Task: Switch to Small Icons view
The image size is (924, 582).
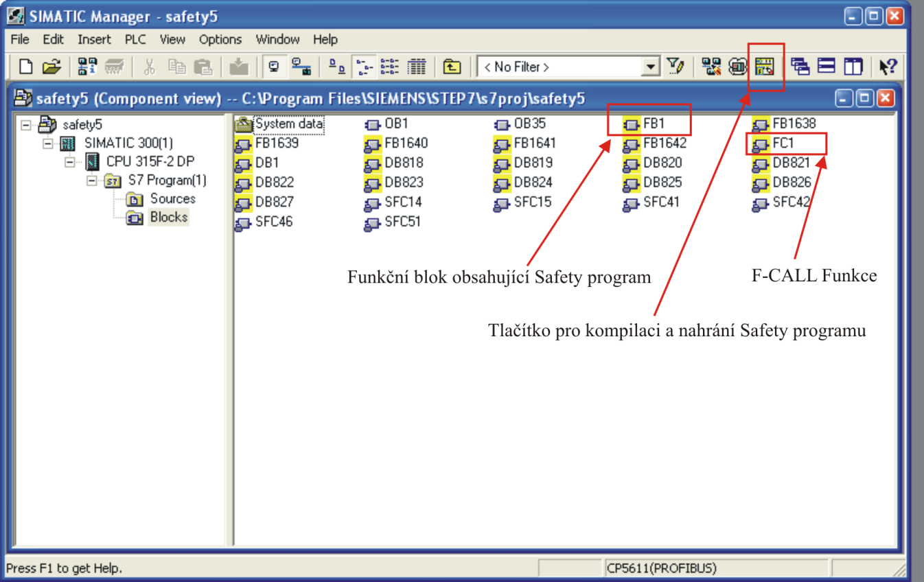Action: click(x=363, y=67)
